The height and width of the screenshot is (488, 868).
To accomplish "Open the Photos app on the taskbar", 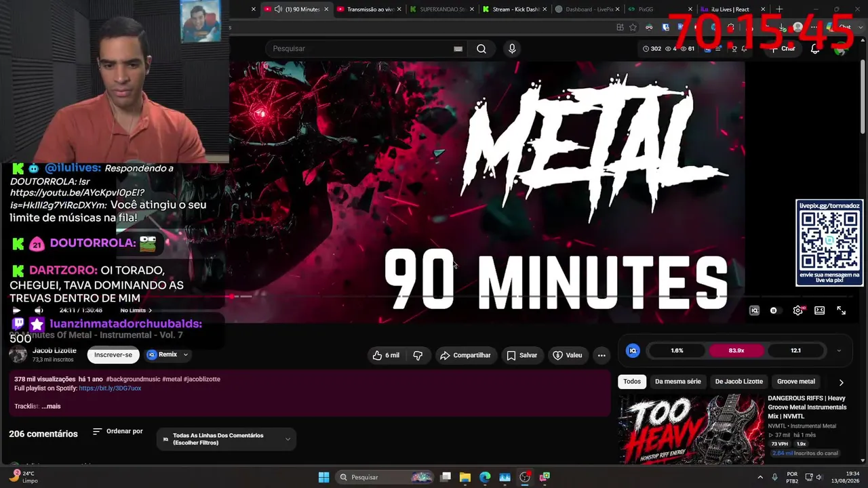I will 505,477.
